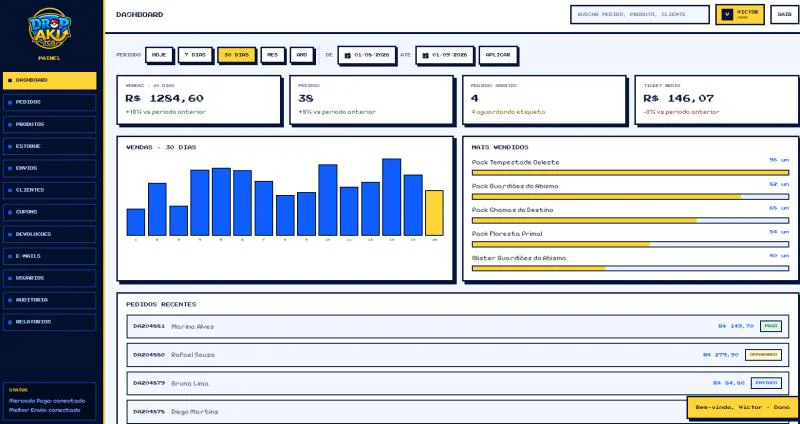This screenshot has width=800, height=424.
Task: Open the start date 01/05/2026 field
Action: coord(367,55)
